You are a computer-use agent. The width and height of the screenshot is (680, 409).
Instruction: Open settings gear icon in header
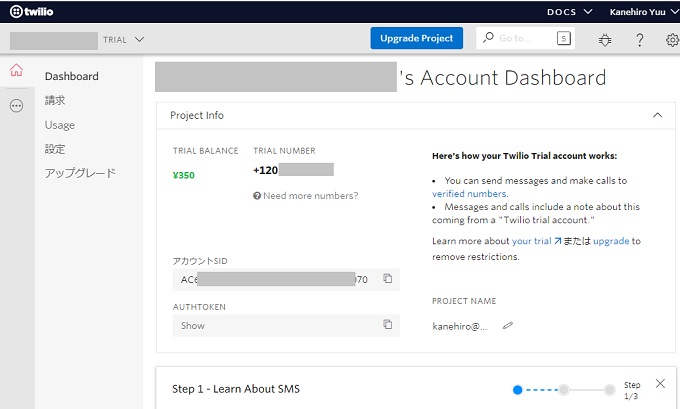[673, 40]
